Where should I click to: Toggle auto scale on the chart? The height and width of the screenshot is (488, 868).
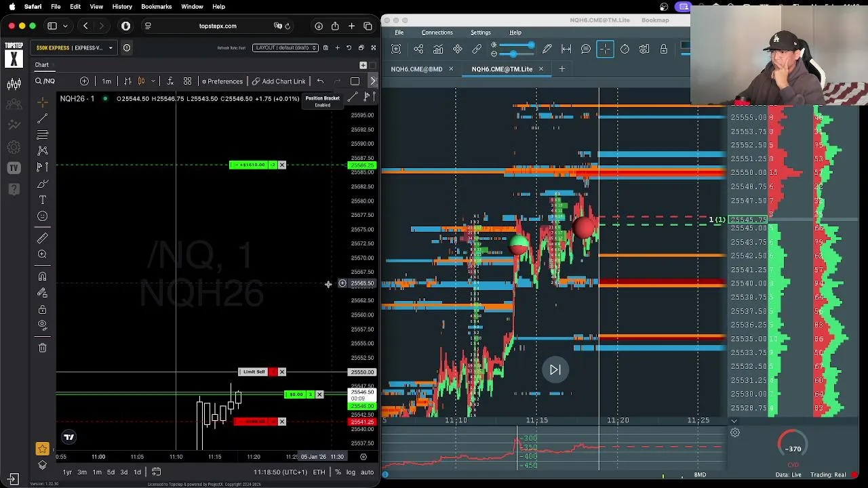click(367, 472)
